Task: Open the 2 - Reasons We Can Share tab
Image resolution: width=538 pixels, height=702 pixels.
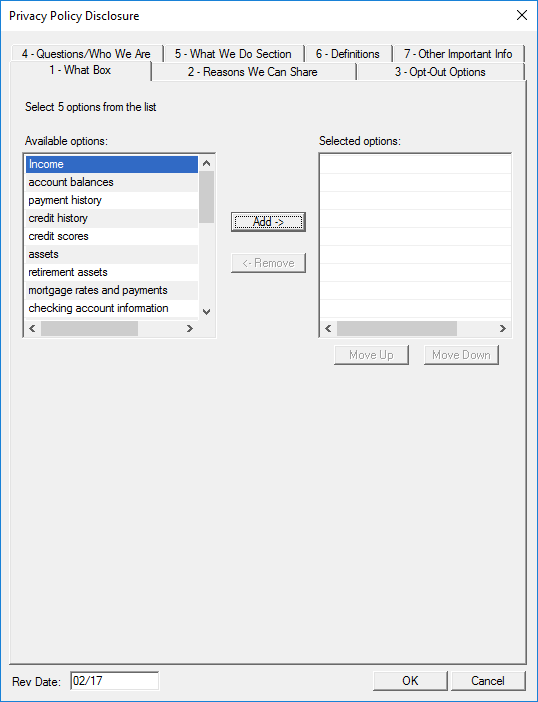Action: click(253, 72)
